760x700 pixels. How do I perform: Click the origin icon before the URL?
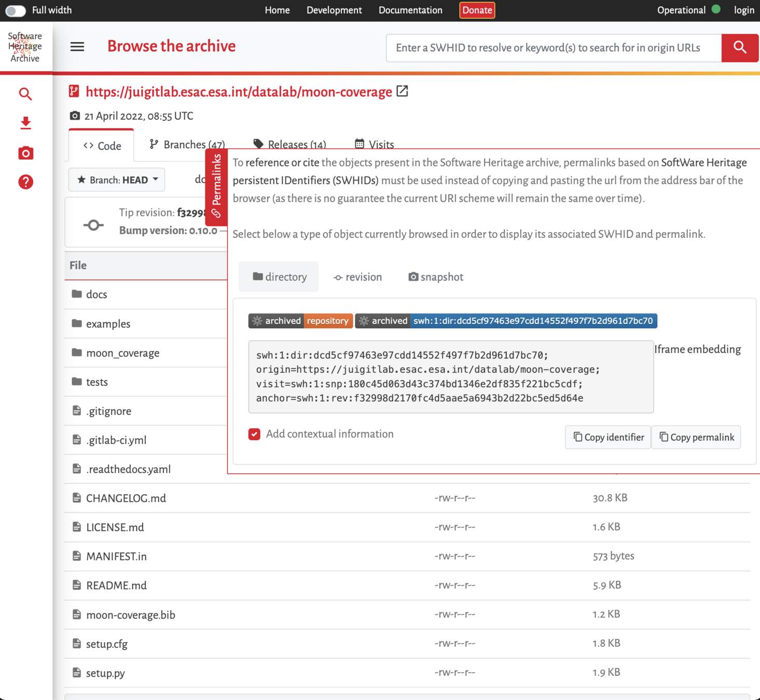[x=74, y=91]
